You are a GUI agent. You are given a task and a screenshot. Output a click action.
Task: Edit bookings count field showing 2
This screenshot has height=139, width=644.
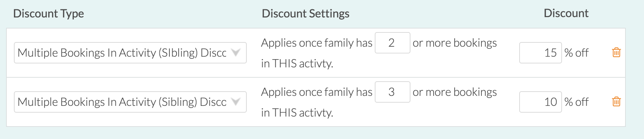coord(392,43)
